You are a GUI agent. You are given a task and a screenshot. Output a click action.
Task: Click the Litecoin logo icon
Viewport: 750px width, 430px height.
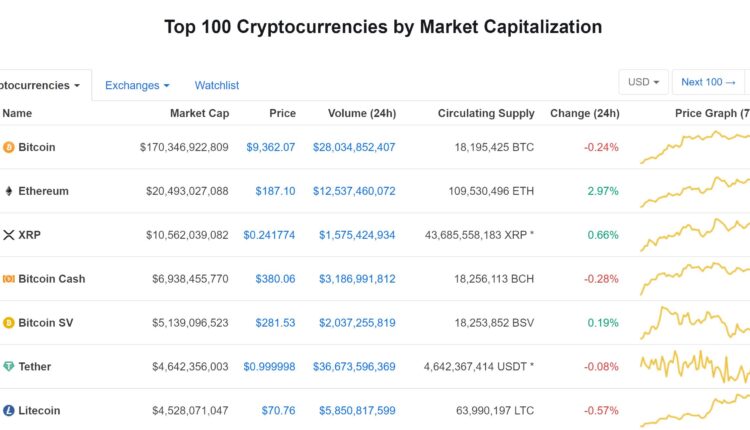point(9,411)
